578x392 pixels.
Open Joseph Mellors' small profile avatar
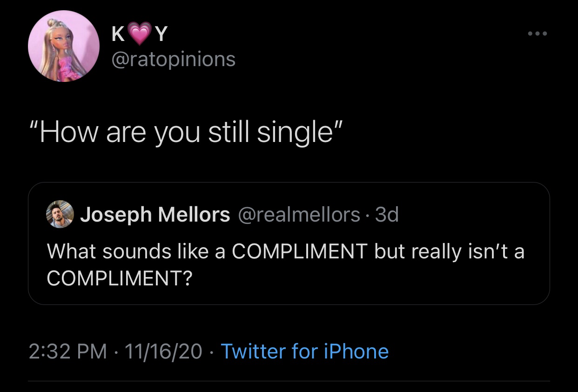click(60, 215)
